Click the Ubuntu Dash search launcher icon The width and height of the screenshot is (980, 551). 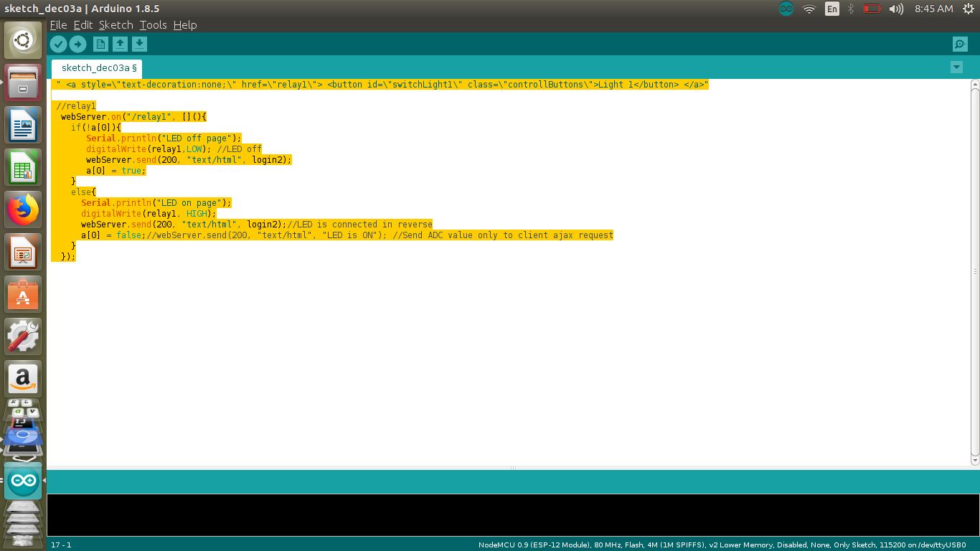[x=23, y=40]
